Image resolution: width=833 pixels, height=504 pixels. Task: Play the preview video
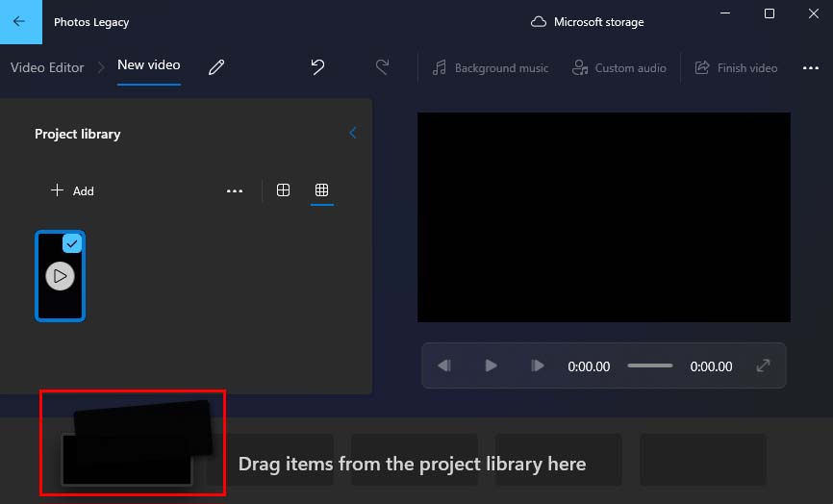tap(491, 365)
